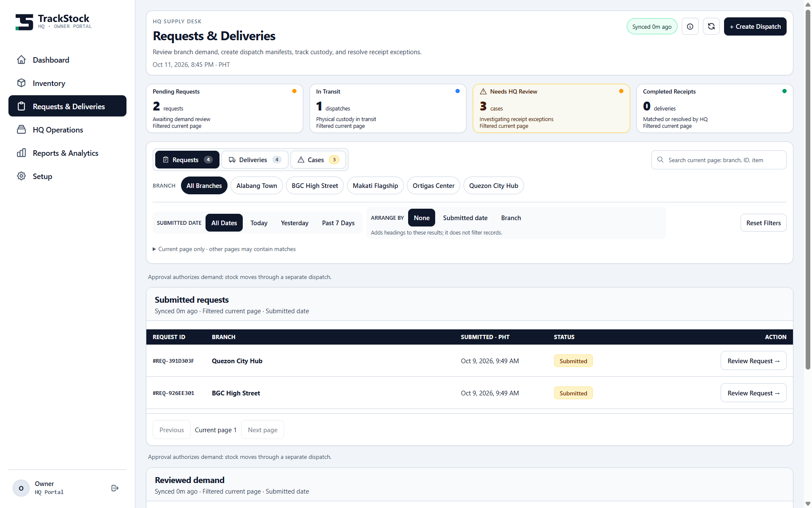812x508 pixels.
Task: Switch to the Deliveries tab
Action: pyautogui.click(x=255, y=160)
